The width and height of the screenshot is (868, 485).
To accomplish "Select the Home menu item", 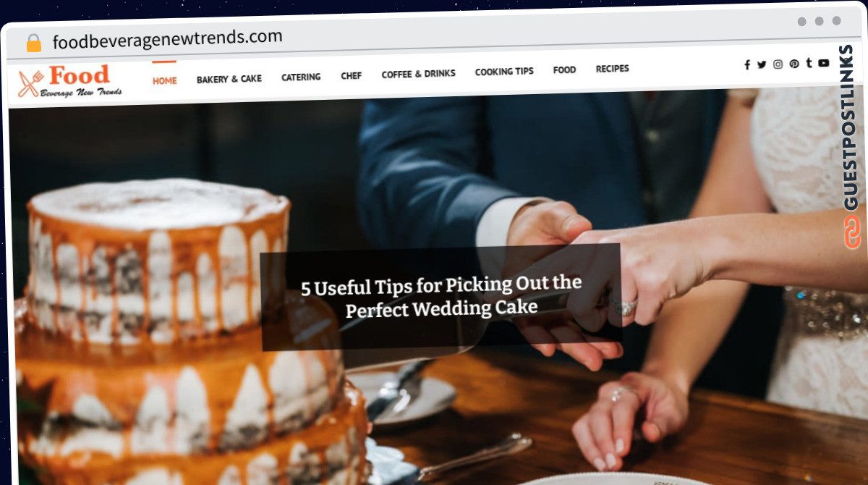I will 164,80.
